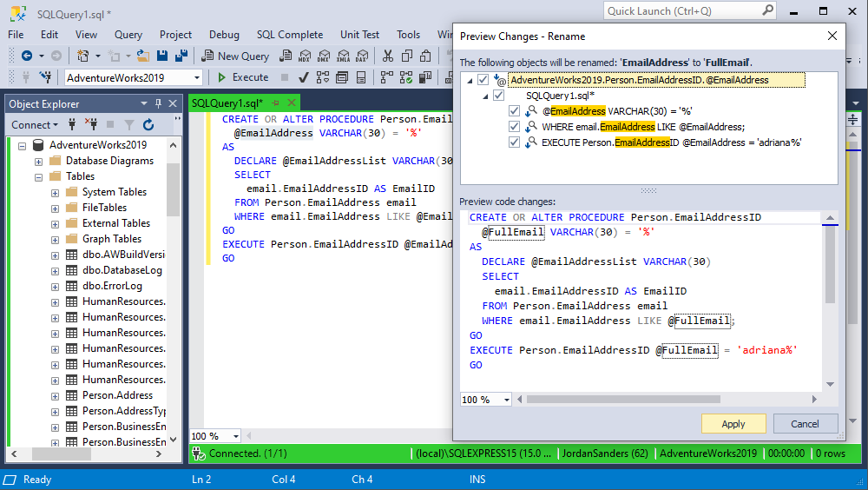The image size is (868, 490).
Task: Open the editor zoom 100 % dropdown
Action: pos(236,436)
